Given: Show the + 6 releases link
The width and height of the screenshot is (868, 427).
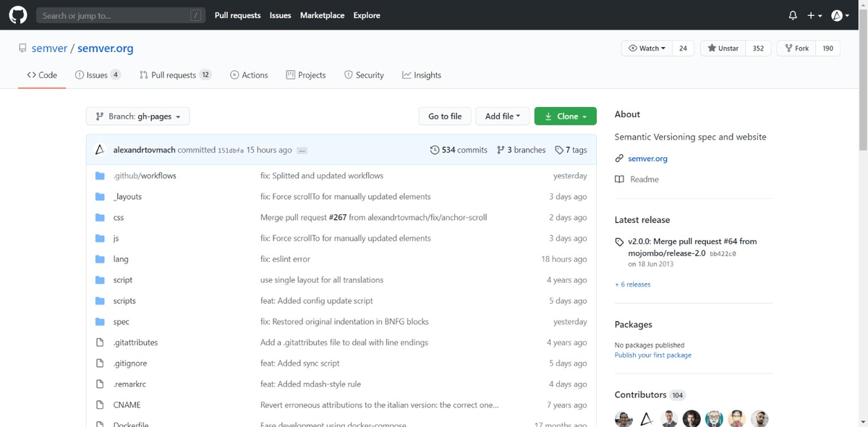Looking at the screenshot, I should [632, 284].
